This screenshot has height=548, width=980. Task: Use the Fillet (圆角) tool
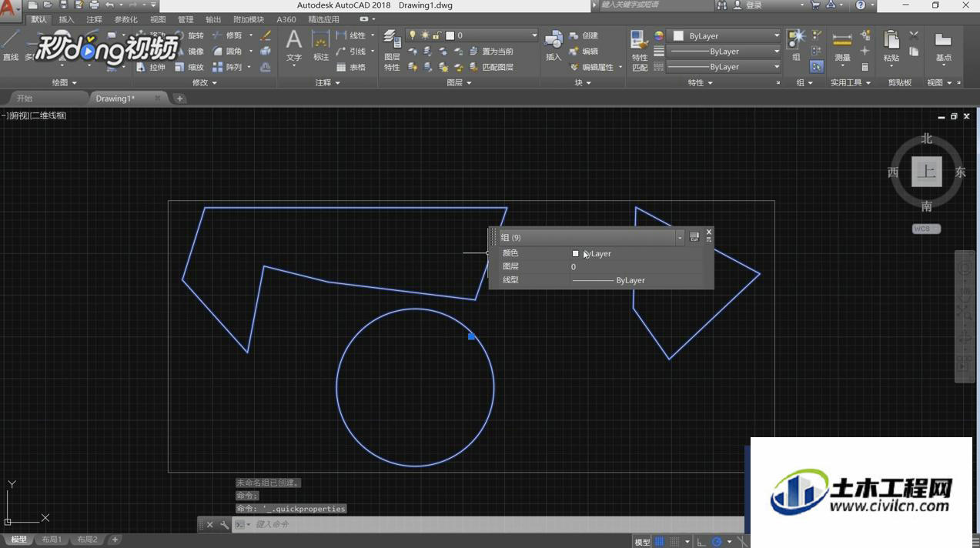(x=227, y=52)
